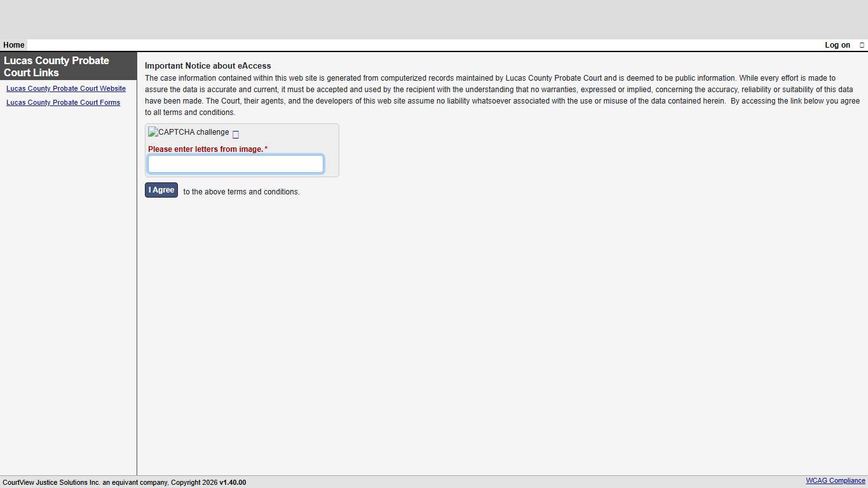The image size is (868, 488).
Task: Click the checkbox-like element after CAPTCHA challenge
Action: coord(236,134)
